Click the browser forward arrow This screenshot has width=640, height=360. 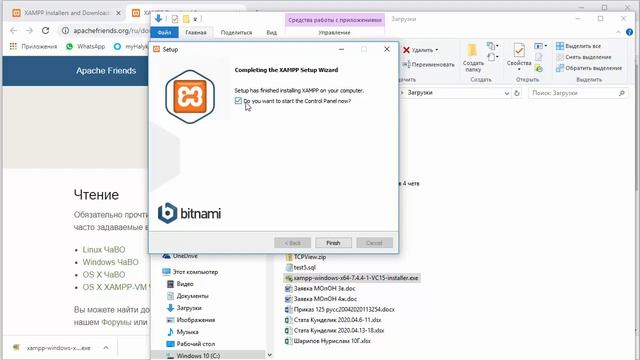coord(29,31)
